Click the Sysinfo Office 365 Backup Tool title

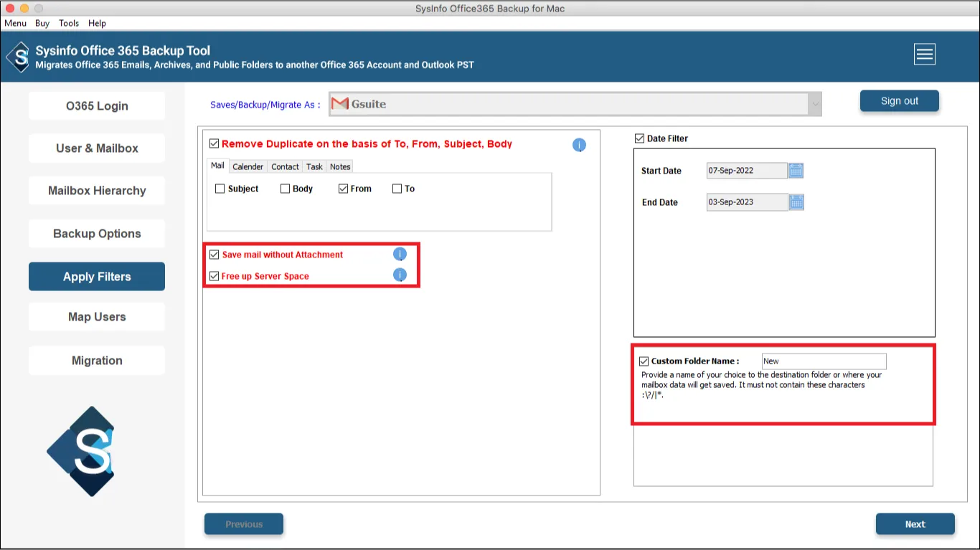[123, 51]
